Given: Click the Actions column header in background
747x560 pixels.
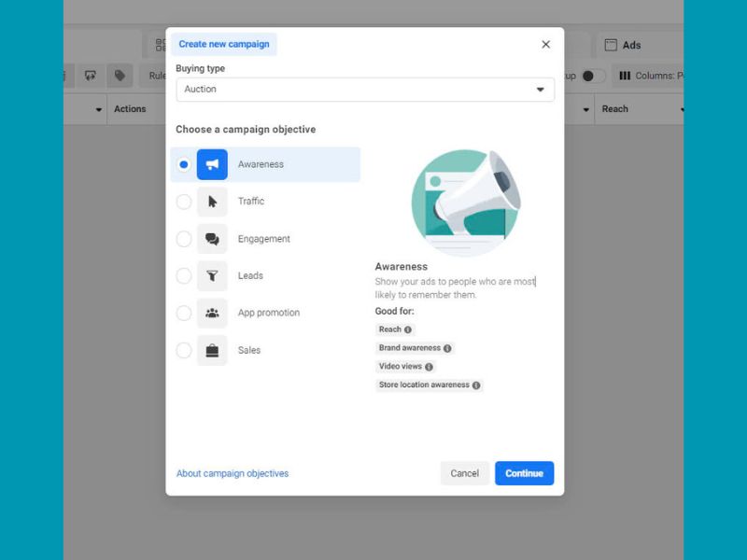Looking at the screenshot, I should (130, 109).
